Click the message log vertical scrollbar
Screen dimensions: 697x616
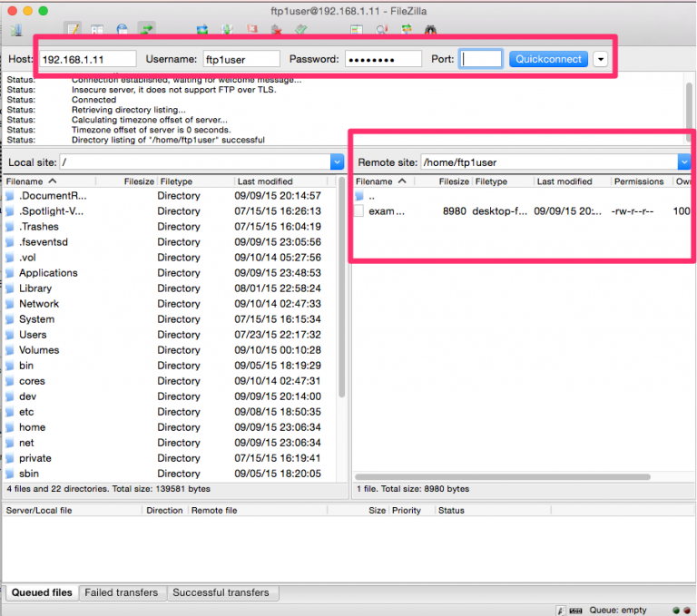pos(690,111)
